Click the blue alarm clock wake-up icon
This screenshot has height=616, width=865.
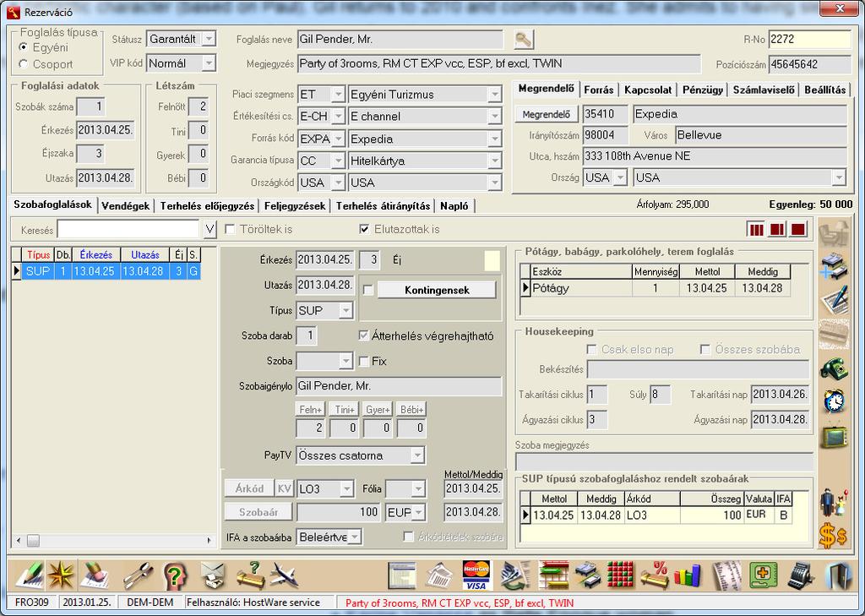pyautogui.click(x=834, y=401)
